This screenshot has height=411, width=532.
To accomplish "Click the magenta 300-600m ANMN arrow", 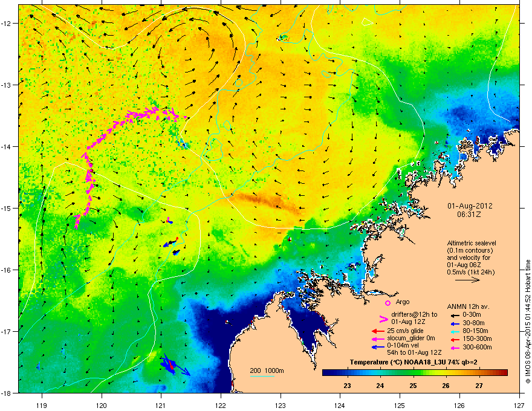I will click(454, 348).
